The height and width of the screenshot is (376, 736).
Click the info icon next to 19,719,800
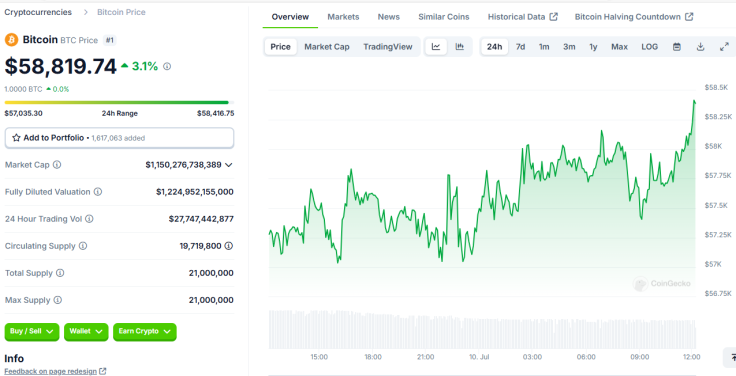pyautogui.click(x=229, y=246)
